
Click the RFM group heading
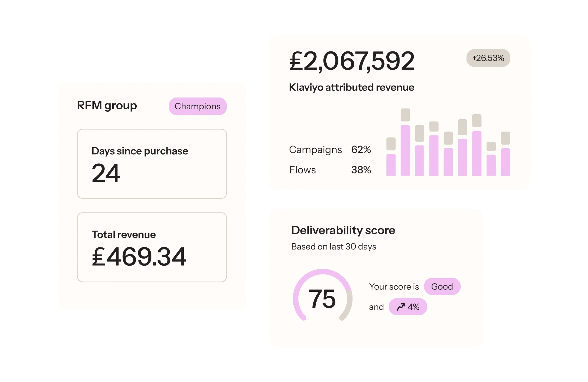107,105
